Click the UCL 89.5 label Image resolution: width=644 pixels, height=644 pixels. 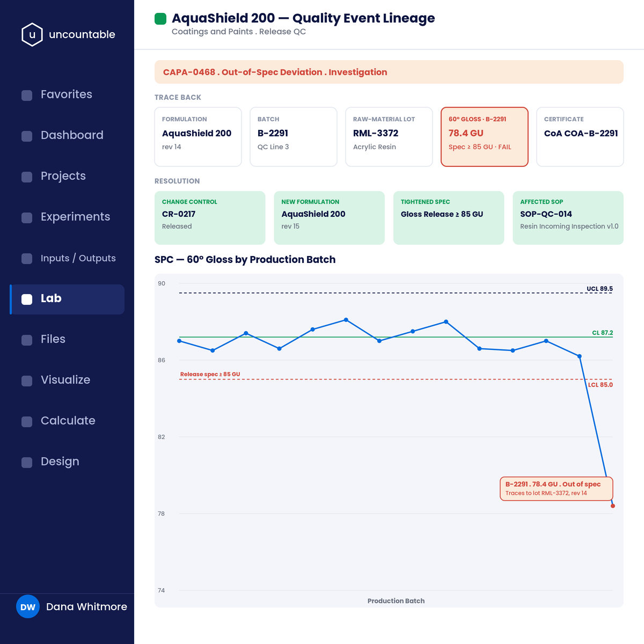(599, 289)
